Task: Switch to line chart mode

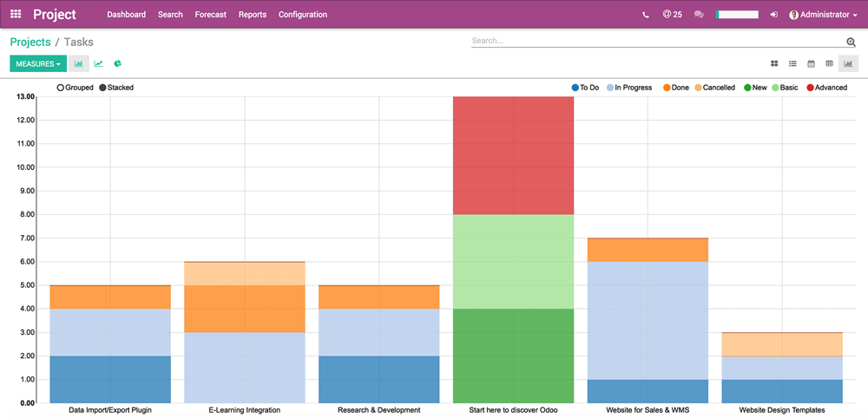Action: tap(98, 63)
